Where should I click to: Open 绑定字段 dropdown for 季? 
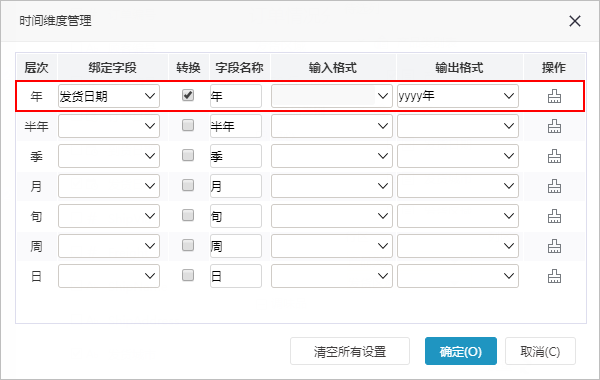pyautogui.click(x=109, y=156)
